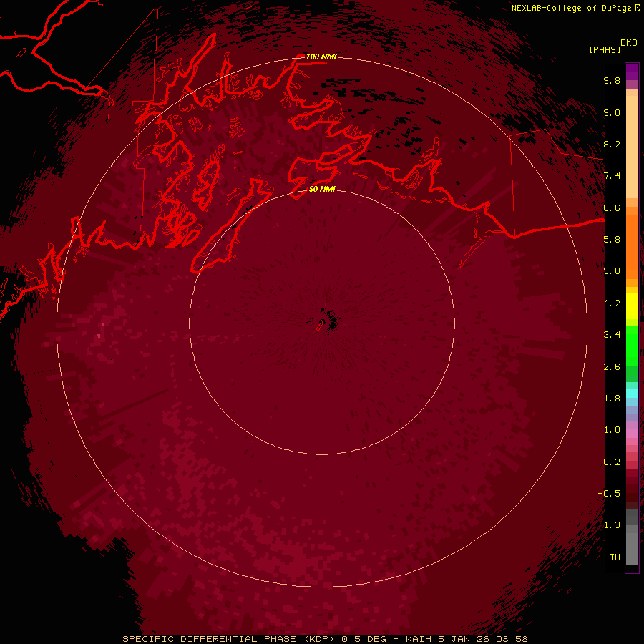The height and width of the screenshot is (644, 644).
Task: Click the -1.3 legend value
Action: pos(609,525)
